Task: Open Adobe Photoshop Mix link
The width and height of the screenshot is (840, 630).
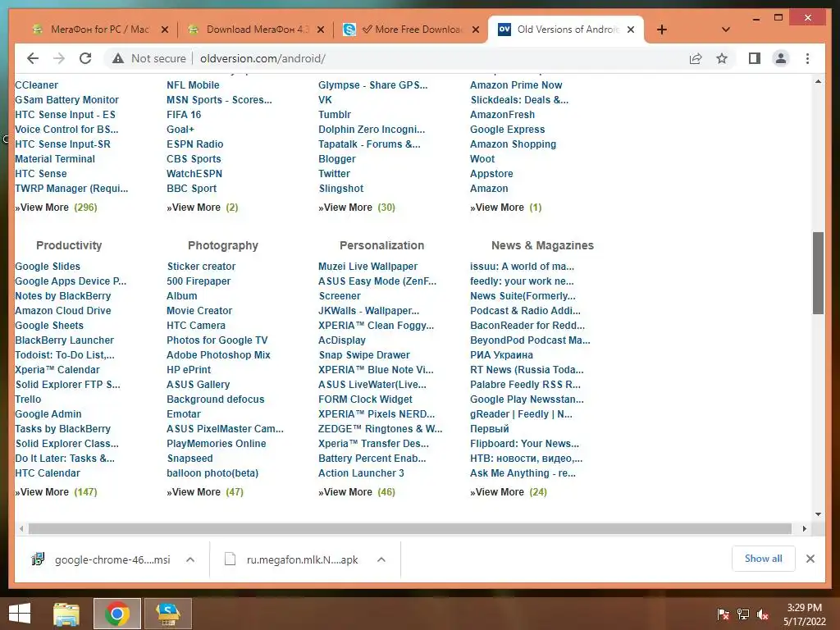Action: tap(218, 354)
